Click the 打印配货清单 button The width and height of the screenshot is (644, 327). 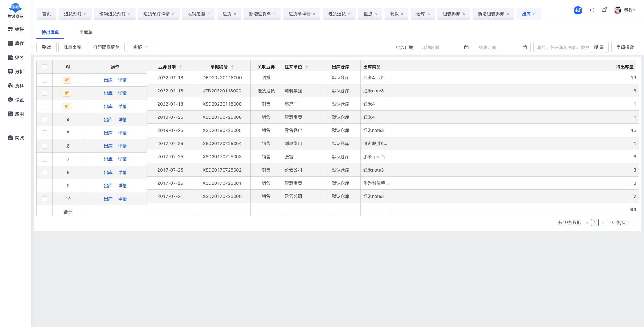[x=106, y=47]
